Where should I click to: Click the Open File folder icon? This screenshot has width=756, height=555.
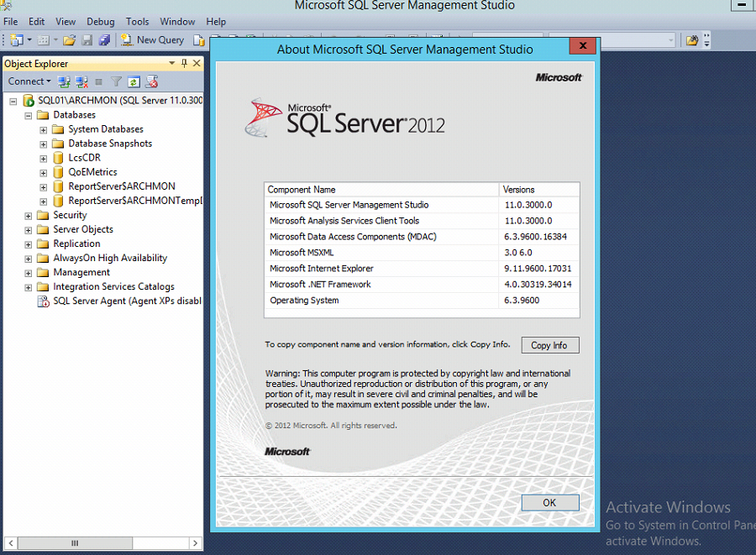coord(70,39)
